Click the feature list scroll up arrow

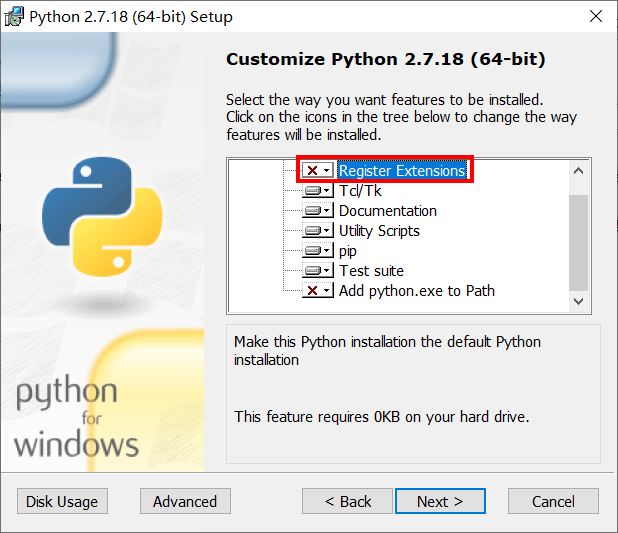(x=579, y=171)
